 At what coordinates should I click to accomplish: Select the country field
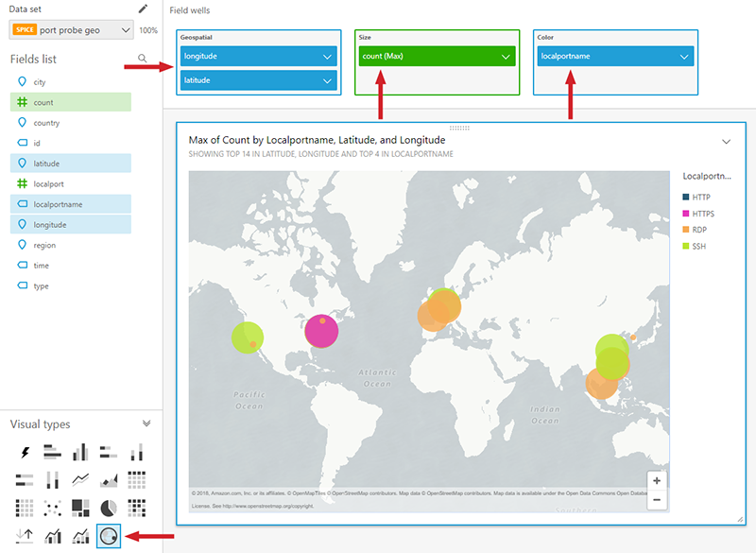[70, 123]
